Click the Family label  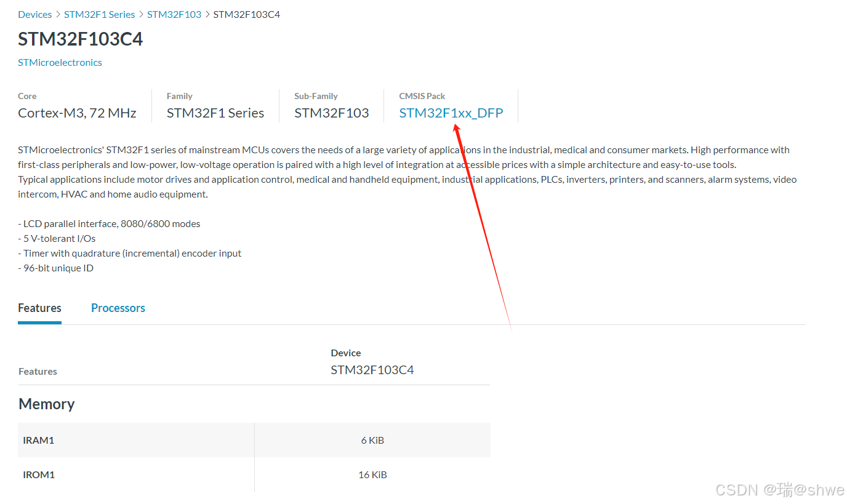180,96
